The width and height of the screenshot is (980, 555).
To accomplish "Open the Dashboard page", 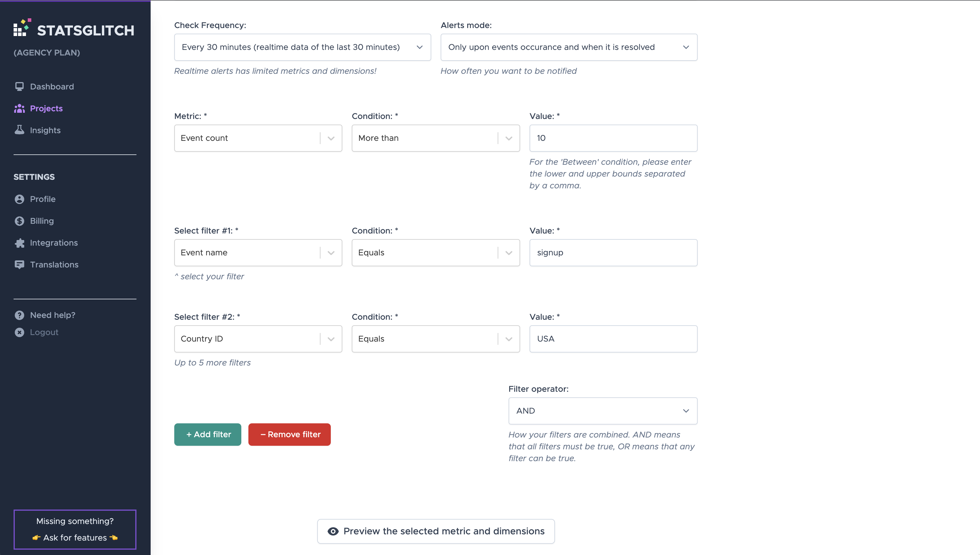I will click(x=52, y=86).
